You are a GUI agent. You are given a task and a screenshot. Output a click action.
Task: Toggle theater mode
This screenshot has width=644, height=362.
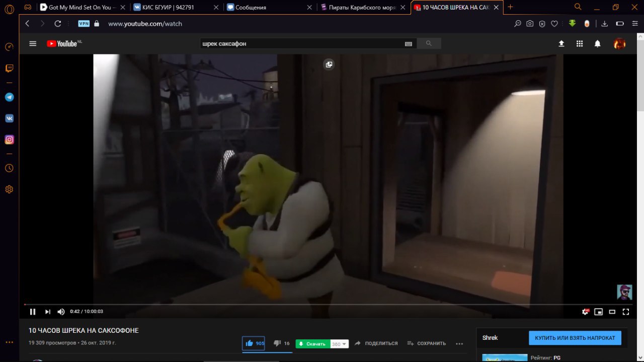tap(612, 312)
